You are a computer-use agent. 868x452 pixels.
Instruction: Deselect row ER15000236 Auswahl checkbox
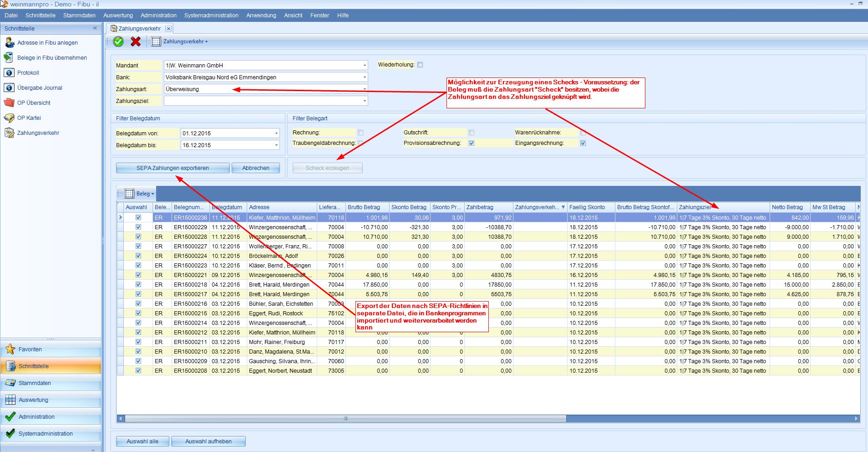click(138, 218)
